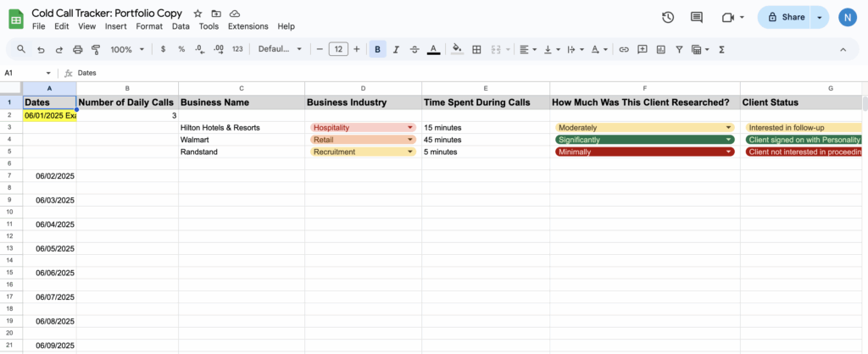Open the vertical align dropdown

click(552, 49)
